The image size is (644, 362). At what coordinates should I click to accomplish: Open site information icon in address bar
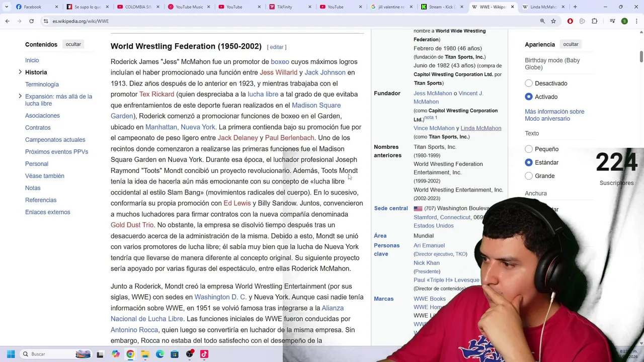46,21
